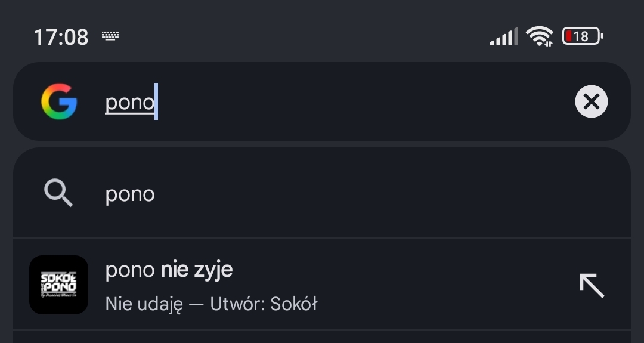Viewport: 644px width, 343px height.
Task: Tap the bold "nie zyje" suggestion text
Action: click(x=197, y=270)
